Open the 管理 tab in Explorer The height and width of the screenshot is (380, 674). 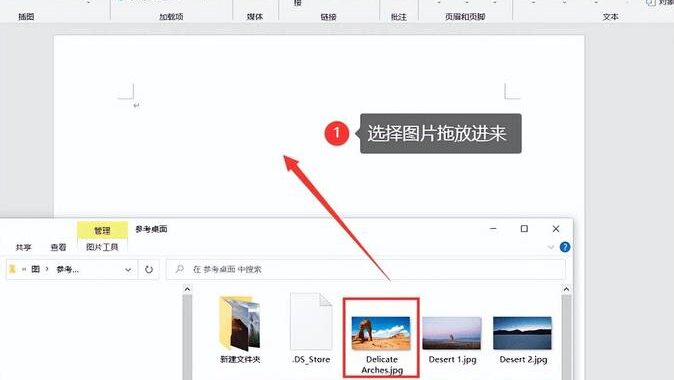[102, 230]
